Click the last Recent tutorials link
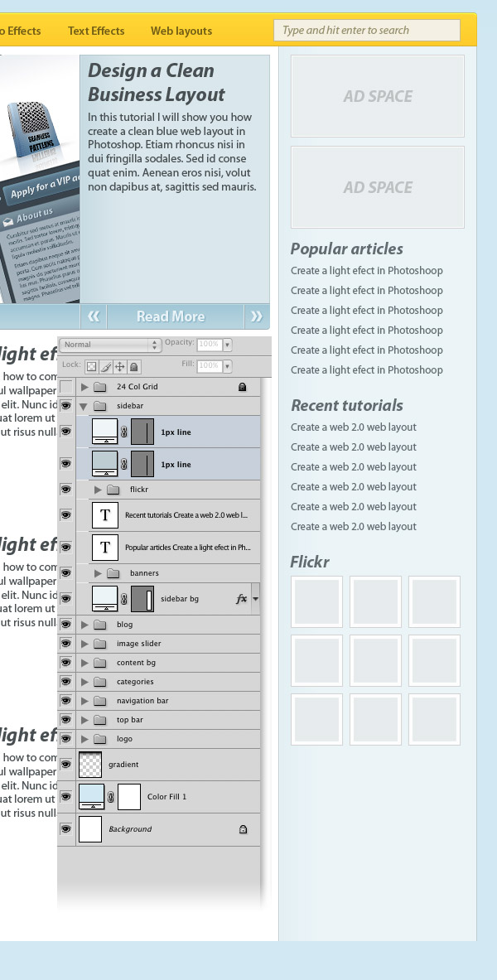Image resolution: width=497 pixels, height=980 pixels. tap(353, 526)
